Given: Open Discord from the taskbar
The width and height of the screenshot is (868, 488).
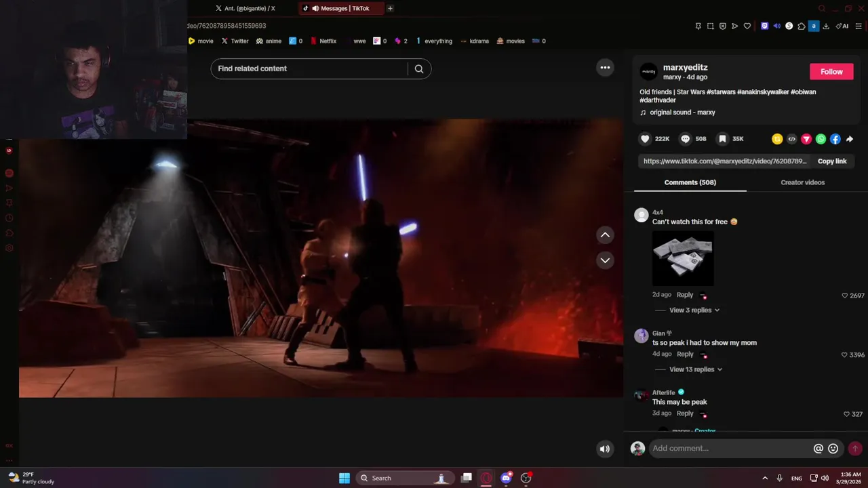Looking at the screenshot, I should point(506,478).
